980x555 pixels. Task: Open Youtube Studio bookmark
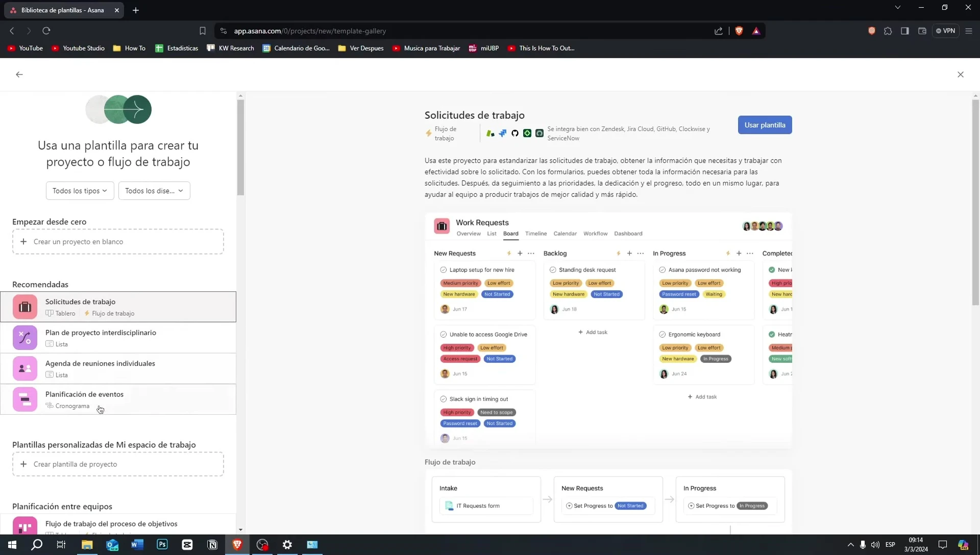78,48
